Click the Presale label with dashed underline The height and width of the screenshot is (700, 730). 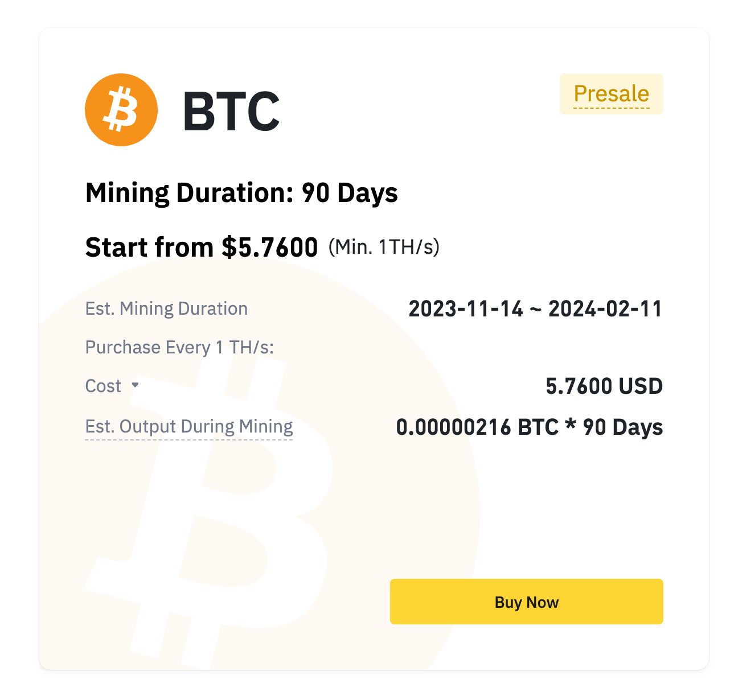tap(611, 93)
